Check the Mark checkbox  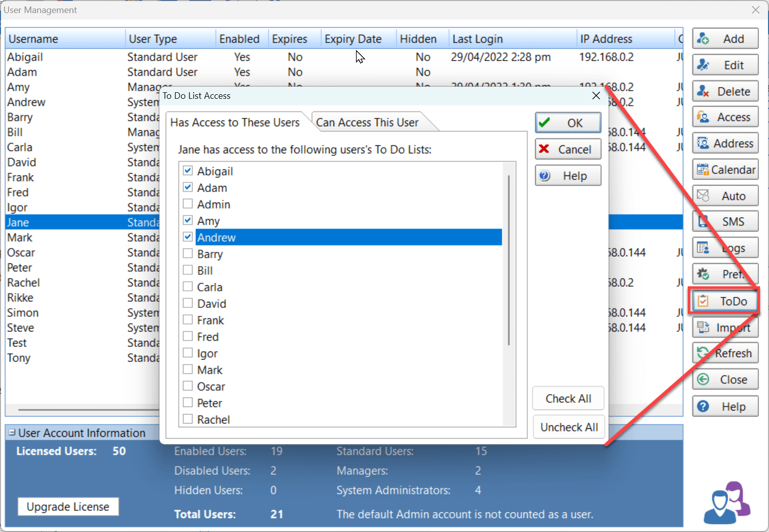(x=188, y=369)
